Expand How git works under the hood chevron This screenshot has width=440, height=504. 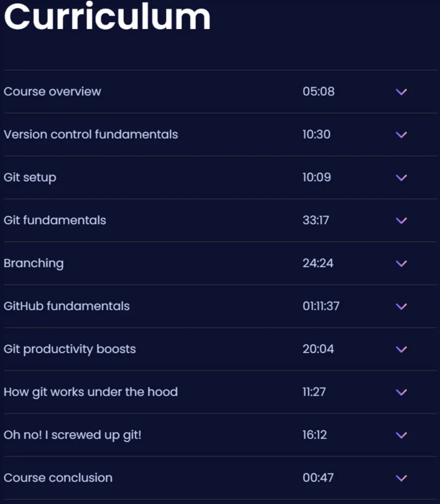401,392
